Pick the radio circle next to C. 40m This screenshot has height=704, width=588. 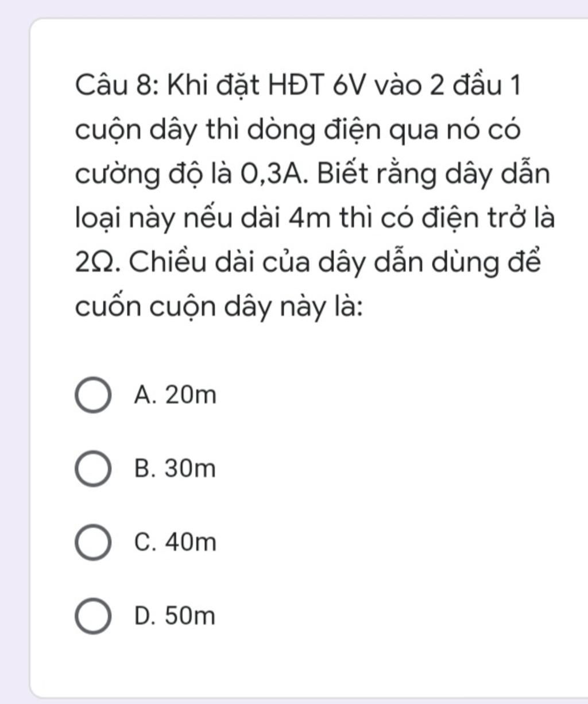tap(92, 543)
